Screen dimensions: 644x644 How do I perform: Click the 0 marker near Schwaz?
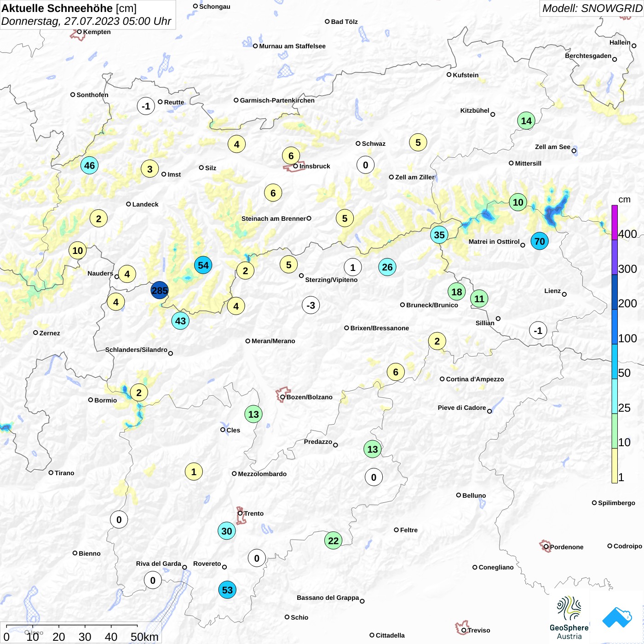pos(365,165)
